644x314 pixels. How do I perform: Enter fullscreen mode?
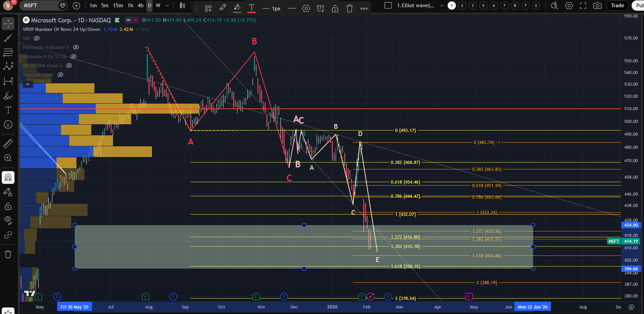(583, 6)
